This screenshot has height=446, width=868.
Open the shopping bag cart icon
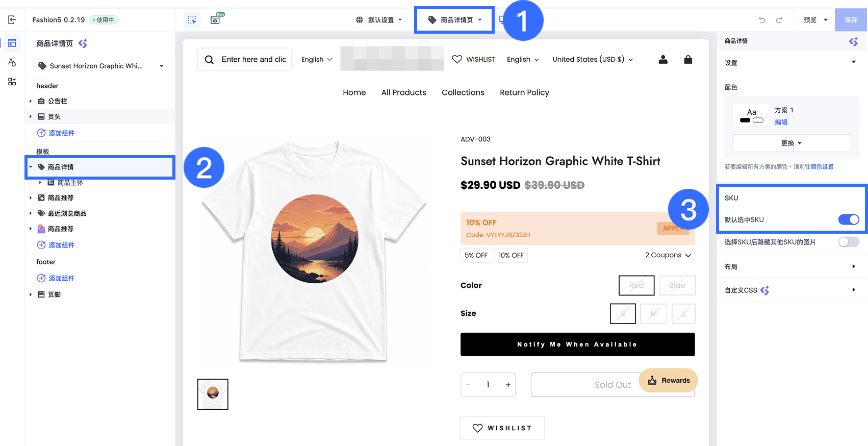(x=688, y=59)
